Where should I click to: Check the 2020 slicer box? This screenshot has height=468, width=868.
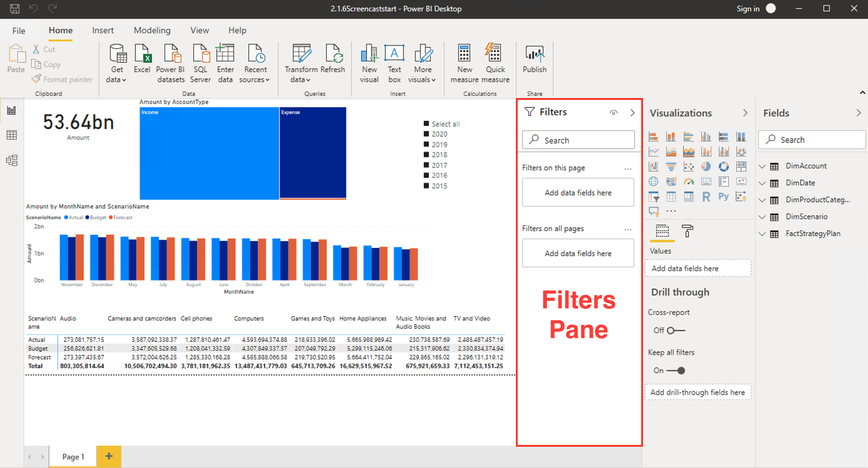426,134
